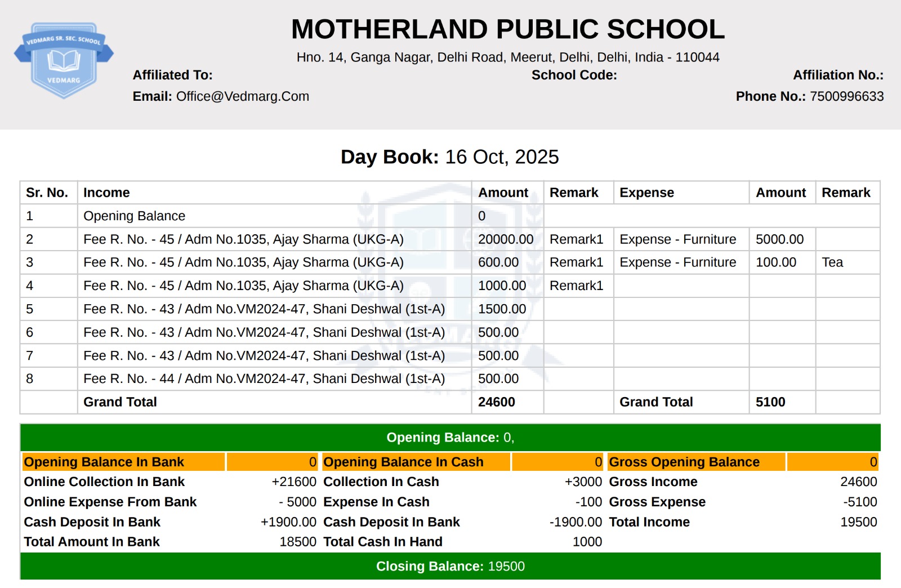Select the Total Cash In Hand value 1000
The height and width of the screenshot is (588, 901).
[586, 541]
